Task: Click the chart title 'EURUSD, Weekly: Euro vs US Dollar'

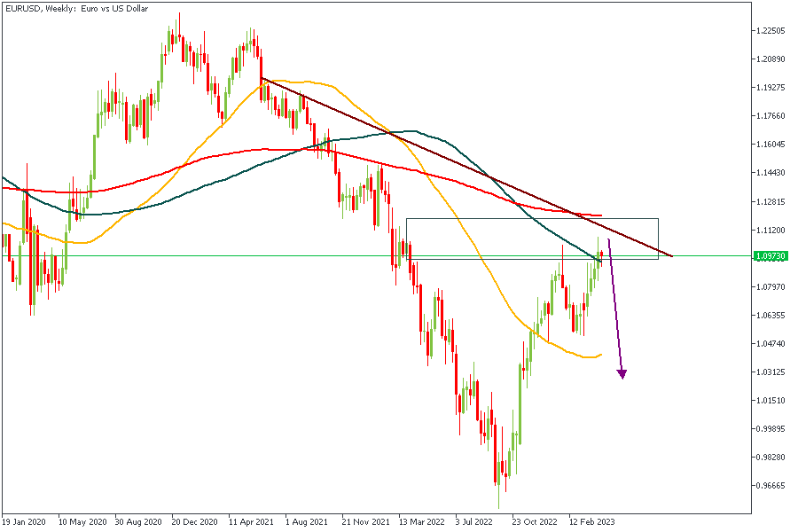Action: [77, 9]
